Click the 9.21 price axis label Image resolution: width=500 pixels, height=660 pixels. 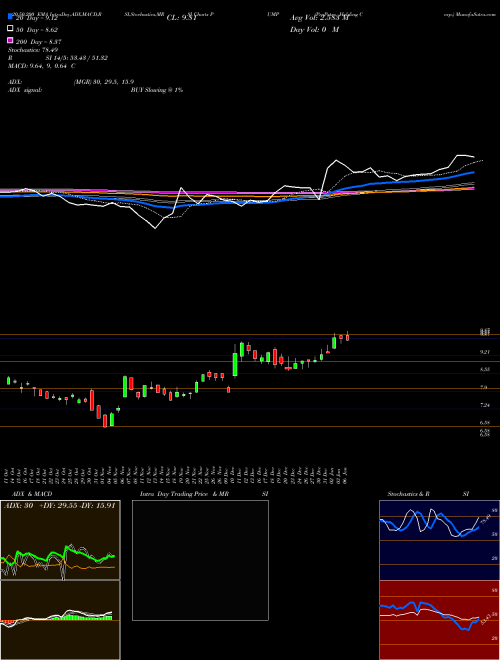pyautogui.click(x=484, y=352)
